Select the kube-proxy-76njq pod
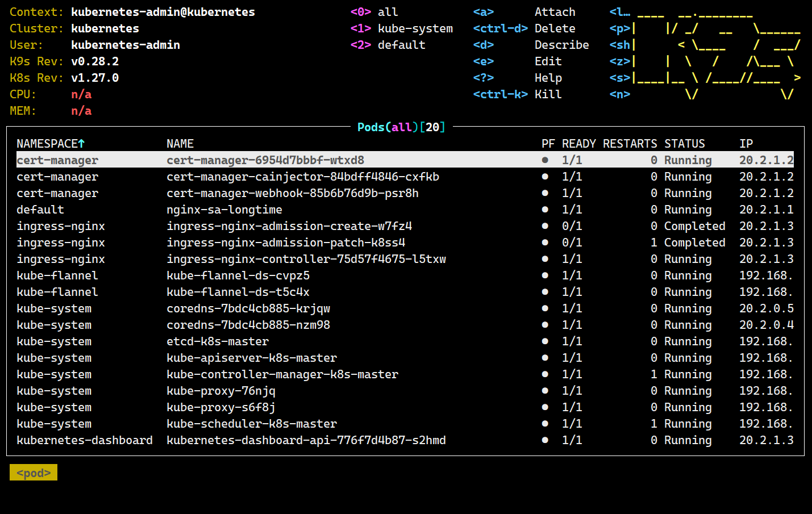Screen dimensions: 812x514 [405, 391]
